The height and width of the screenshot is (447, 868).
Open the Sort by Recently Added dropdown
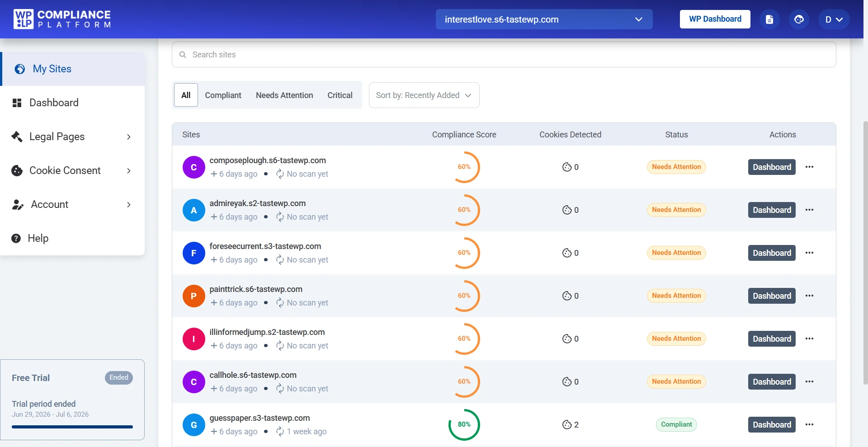(424, 95)
